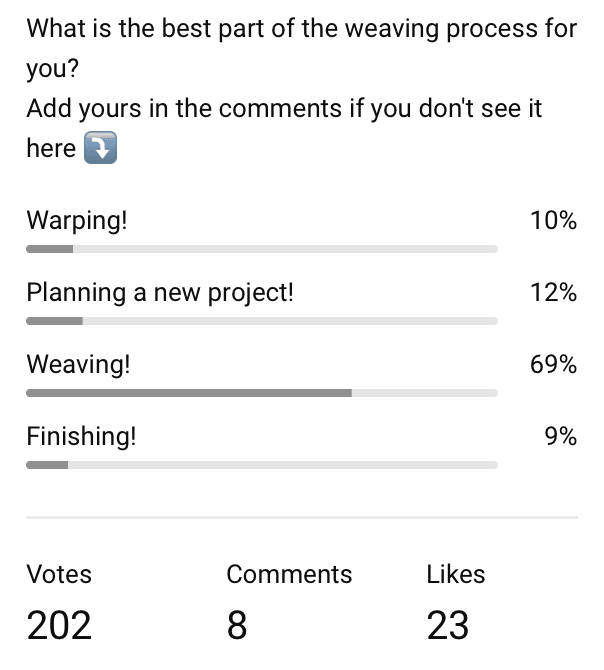Image resolution: width=604 pixels, height=670 pixels.
Task: Click the 12% result for Planning
Action: [x=554, y=293]
